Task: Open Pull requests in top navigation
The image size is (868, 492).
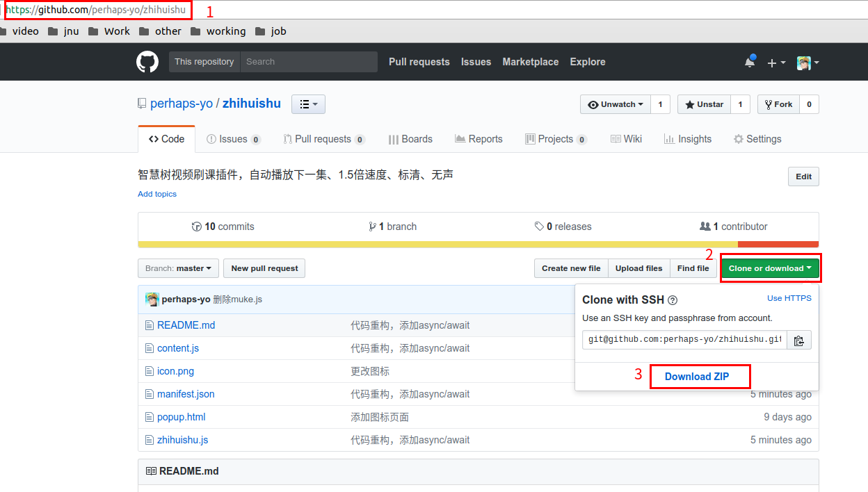Action: (x=419, y=62)
